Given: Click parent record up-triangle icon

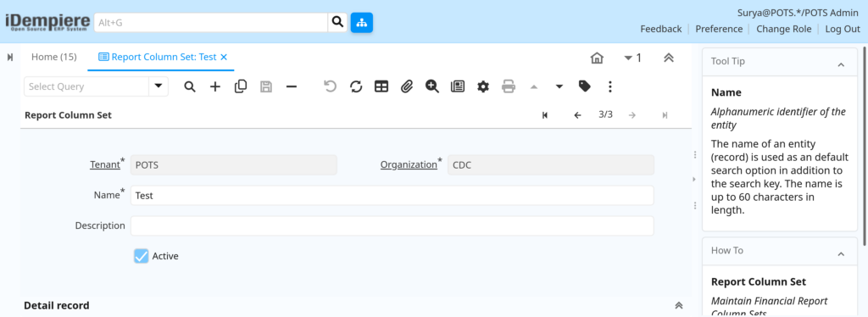Looking at the screenshot, I should click(x=534, y=86).
